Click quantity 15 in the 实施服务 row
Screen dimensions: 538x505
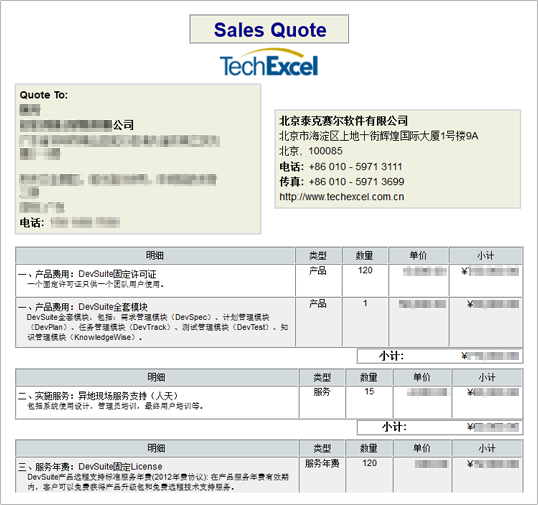[x=369, y=391]
